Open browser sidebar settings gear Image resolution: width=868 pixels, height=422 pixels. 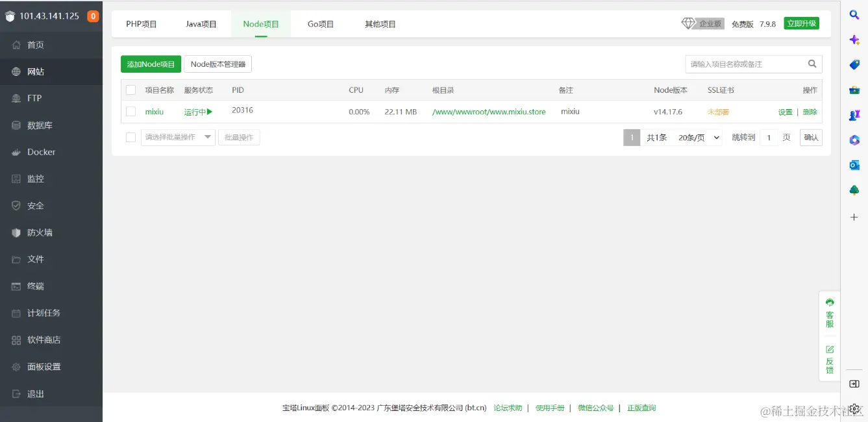coord(854,409)
